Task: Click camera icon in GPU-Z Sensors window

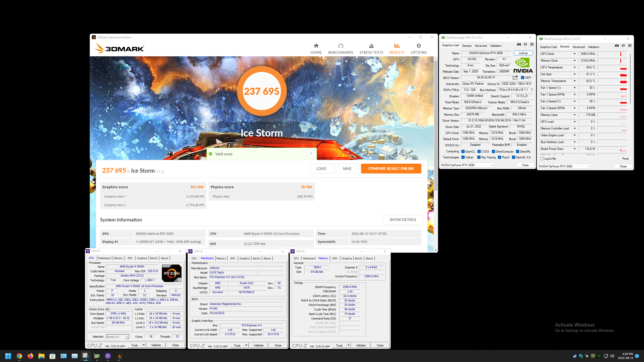Action: 617,46
